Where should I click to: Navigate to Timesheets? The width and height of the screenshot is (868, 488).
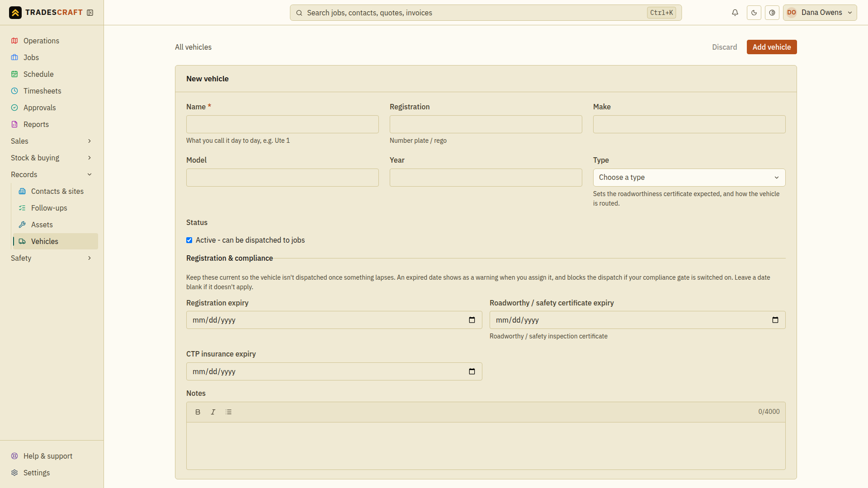tap(52, 91)
